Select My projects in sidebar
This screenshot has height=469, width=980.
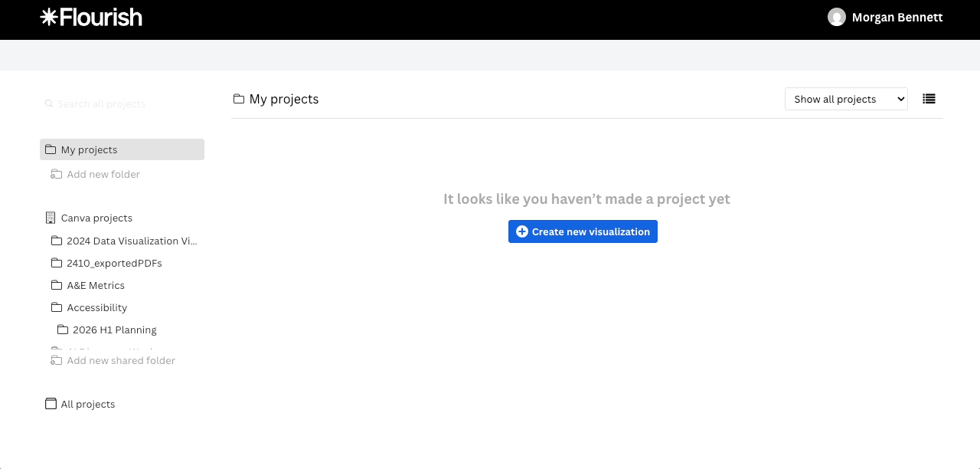(122, 149)
